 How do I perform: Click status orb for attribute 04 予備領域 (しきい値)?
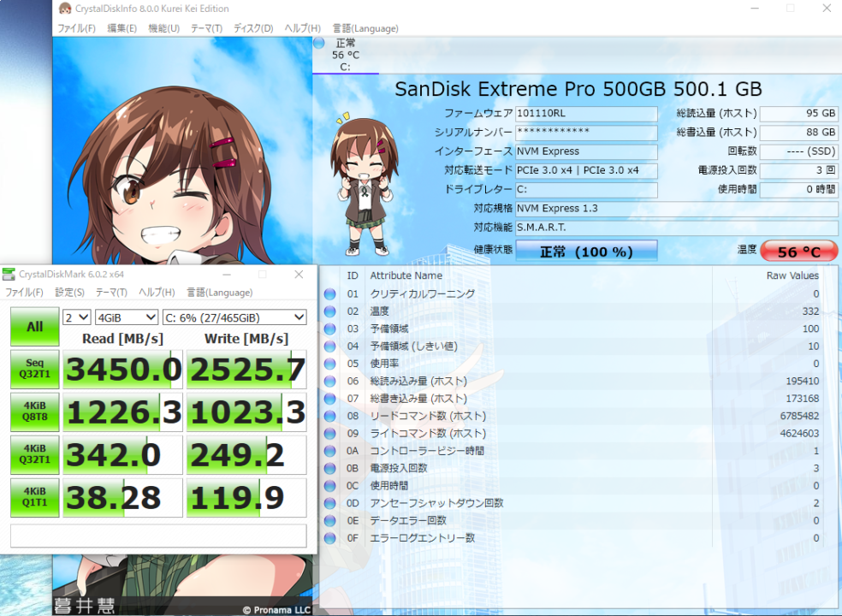pyautogui.click(x=329, y=346)
